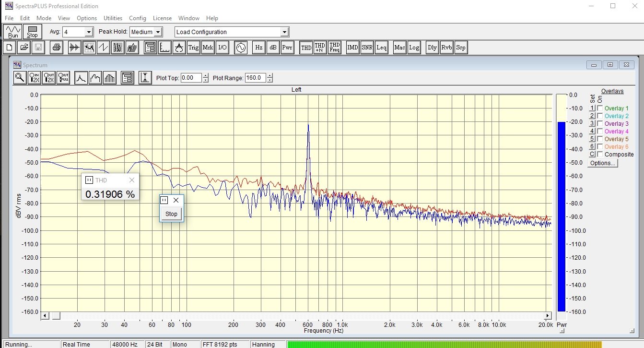Open the Utilities menu

tap(113, 18)
